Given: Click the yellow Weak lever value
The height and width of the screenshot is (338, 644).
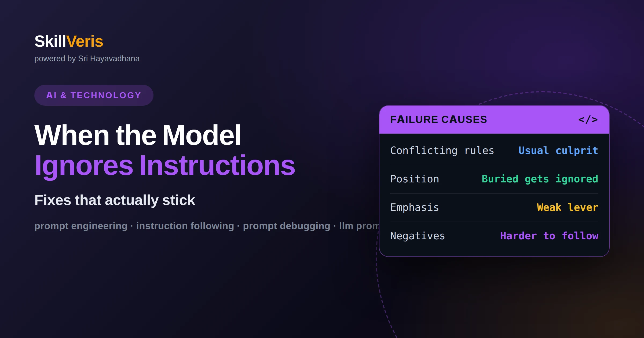Looking at the screenshot, I should point(568,207).
